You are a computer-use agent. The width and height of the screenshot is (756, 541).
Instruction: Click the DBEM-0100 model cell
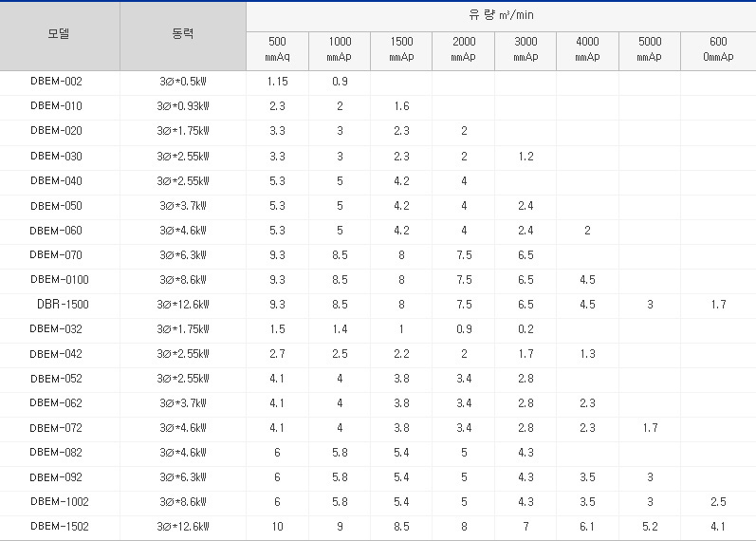60,280
